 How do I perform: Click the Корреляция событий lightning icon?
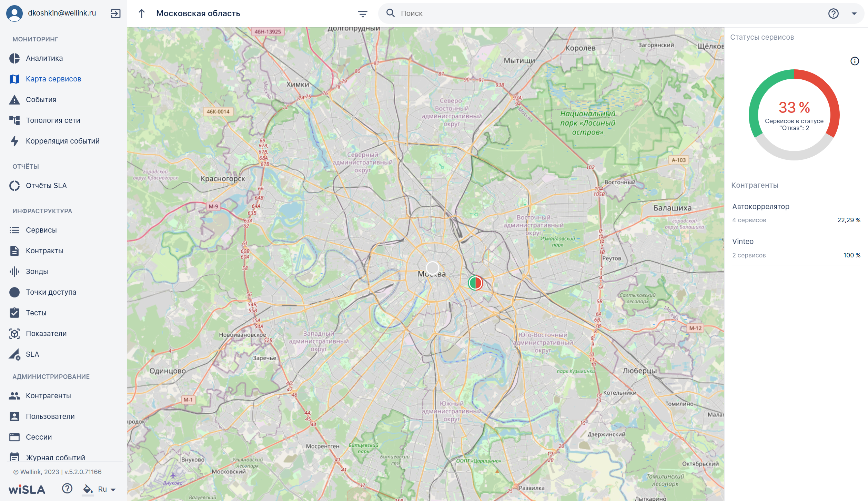click(14, 141)
